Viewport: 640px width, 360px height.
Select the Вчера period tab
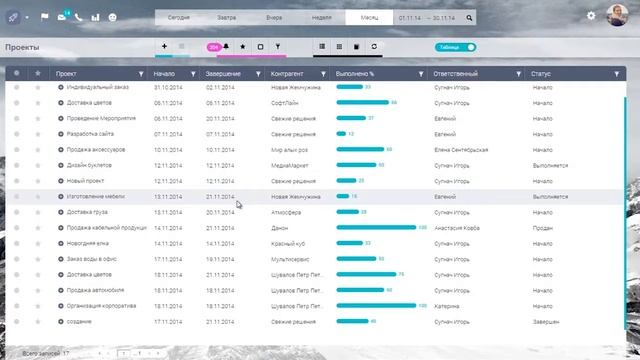(274, 18)
